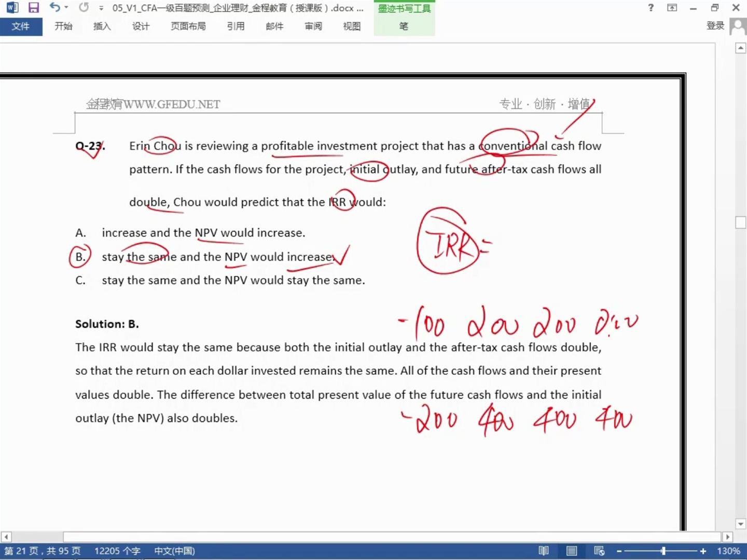Open the 文件 (File) menu
Viewport: 747px width, 560px height.
[21, 26]
